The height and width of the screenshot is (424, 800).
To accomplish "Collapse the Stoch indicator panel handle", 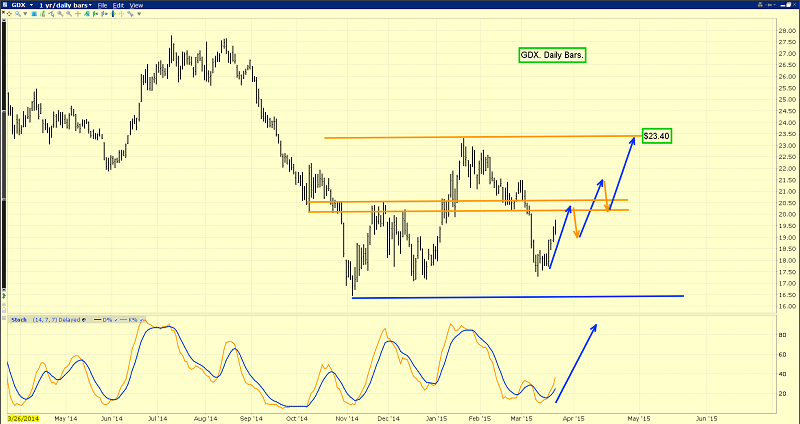I will tap(4, 318).
